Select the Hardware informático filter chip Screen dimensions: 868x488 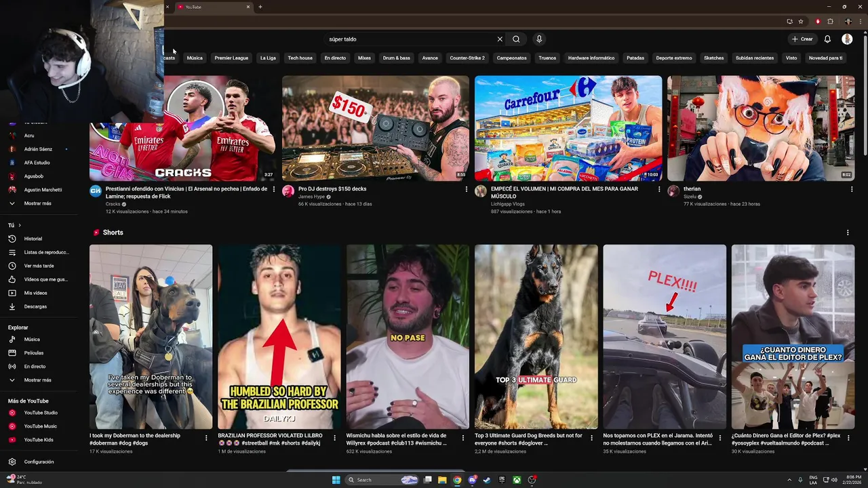(x=591, y=58)
